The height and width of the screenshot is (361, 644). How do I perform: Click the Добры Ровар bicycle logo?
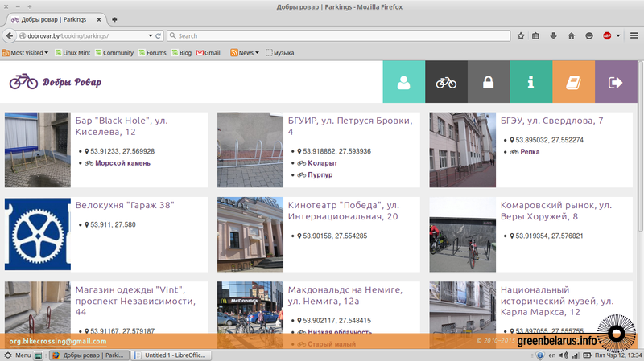56,82
